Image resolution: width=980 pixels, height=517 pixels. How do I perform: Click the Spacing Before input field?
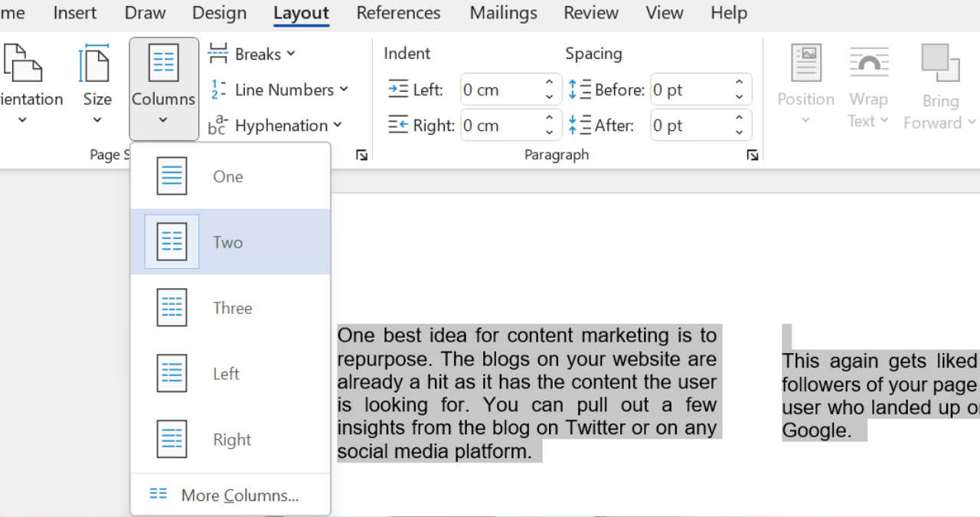pos(688,90)
